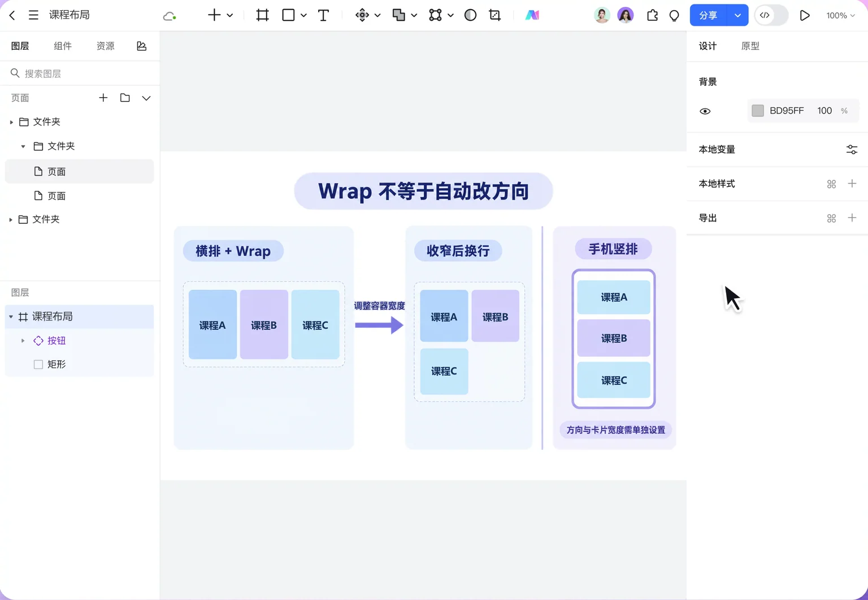Edit the BD95FF hex color value
Viewport: 868px width, 600px height.
pos(787,111)
